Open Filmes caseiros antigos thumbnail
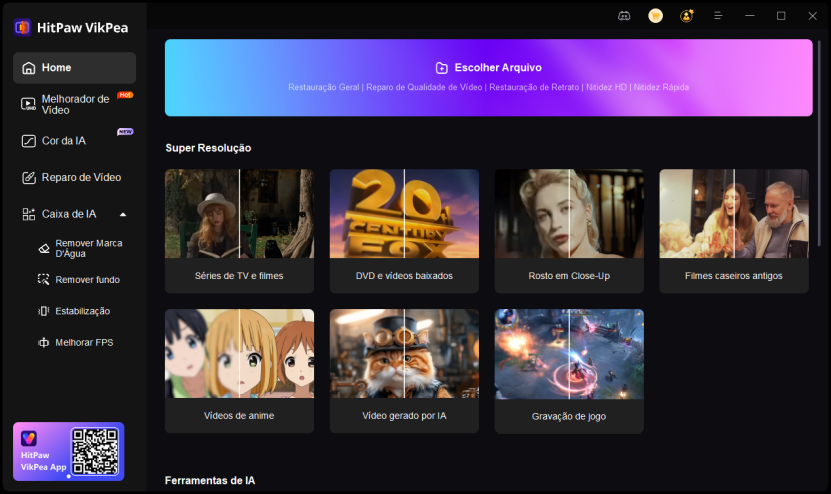Screen dimensions: 831x494 click(x=734, y=214)
